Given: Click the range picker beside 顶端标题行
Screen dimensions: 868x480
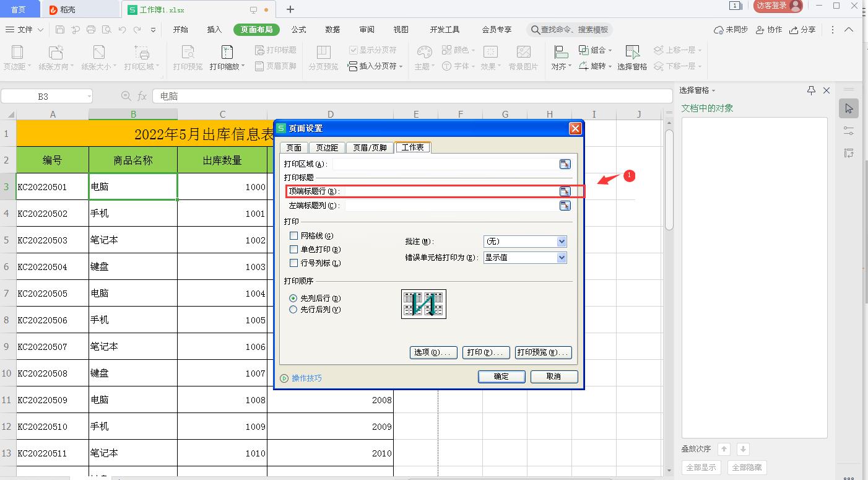Looking at the screenshot, I should [565, 191].
